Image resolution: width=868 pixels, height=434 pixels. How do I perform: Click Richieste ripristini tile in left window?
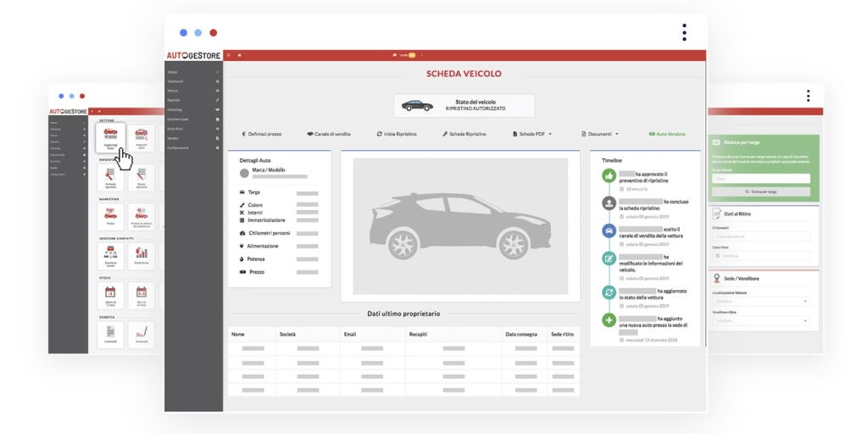(x=111, y=178)
